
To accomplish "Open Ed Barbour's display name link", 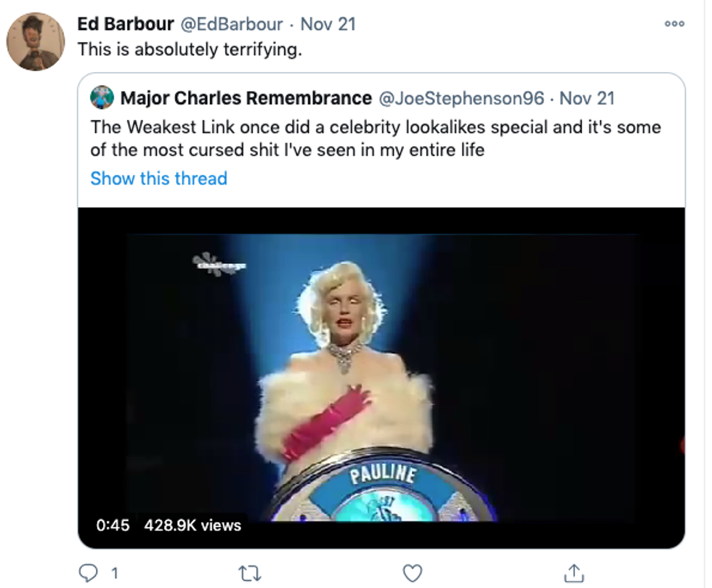I will 126,24.
